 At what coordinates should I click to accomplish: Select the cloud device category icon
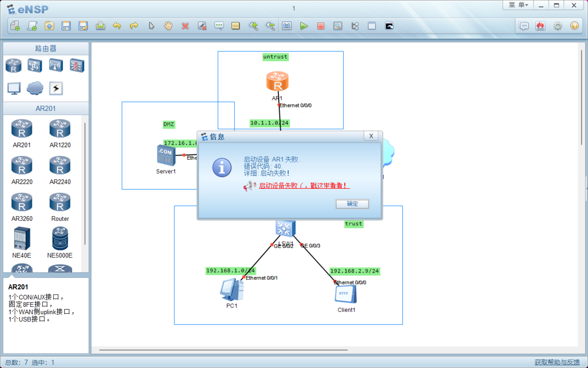point(35,88)
